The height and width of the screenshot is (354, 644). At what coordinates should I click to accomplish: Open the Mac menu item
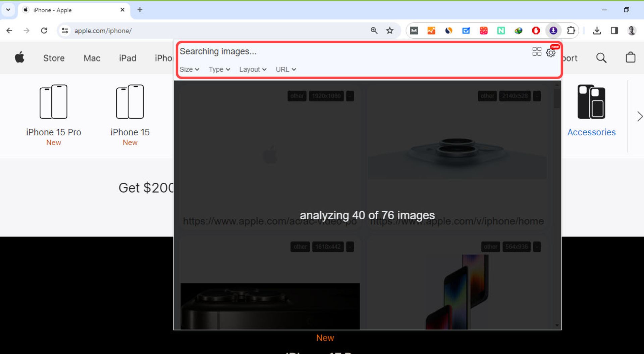[x=92, y=58]
